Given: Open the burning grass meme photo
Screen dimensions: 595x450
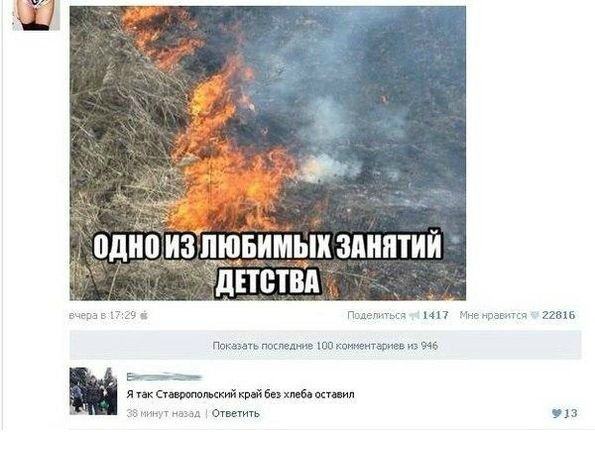Looking at the screenshot, I should pyautogui.click(x=268, y=153).
